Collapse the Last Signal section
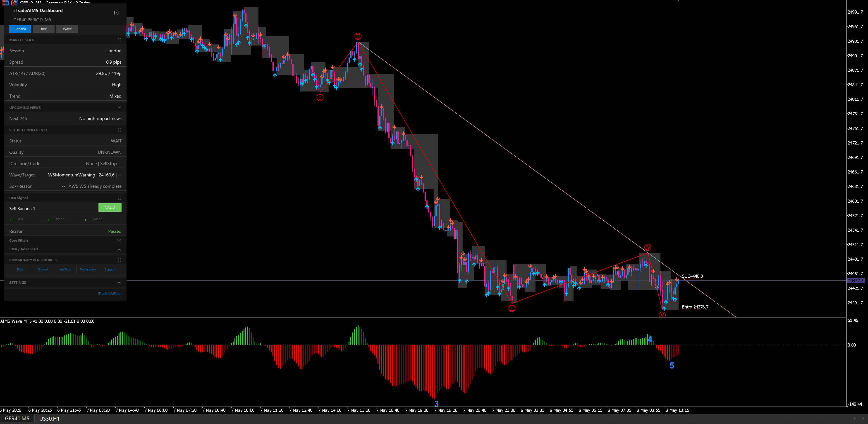This screenshot has width=868, height=424. coord(119,198)
